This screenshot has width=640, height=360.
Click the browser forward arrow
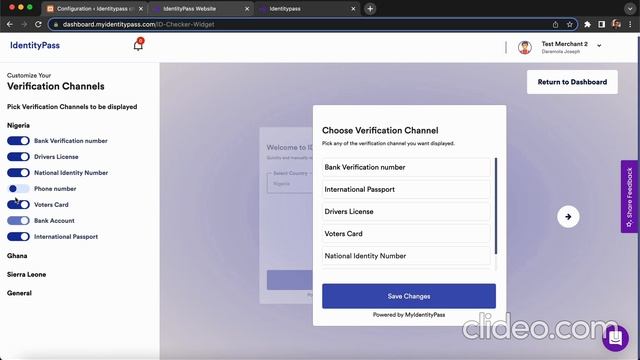coord(24,24)
